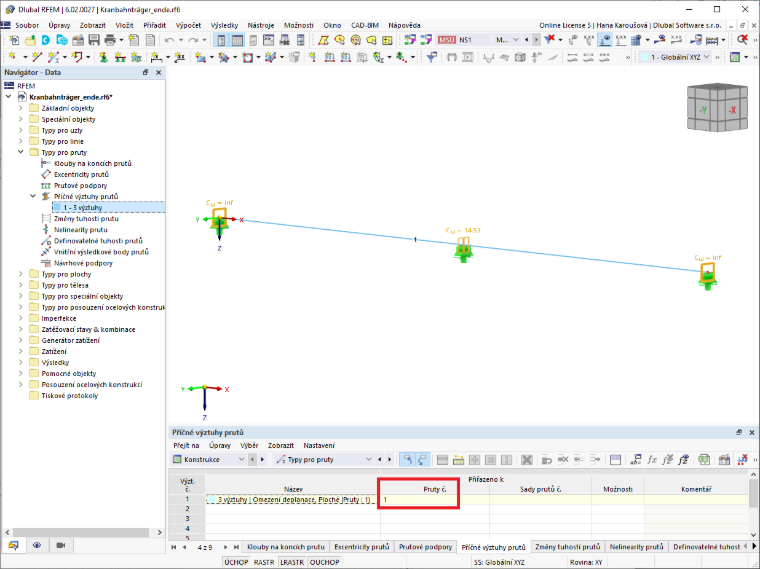
Task: Click the new surface tool icon
Action: 200,57
